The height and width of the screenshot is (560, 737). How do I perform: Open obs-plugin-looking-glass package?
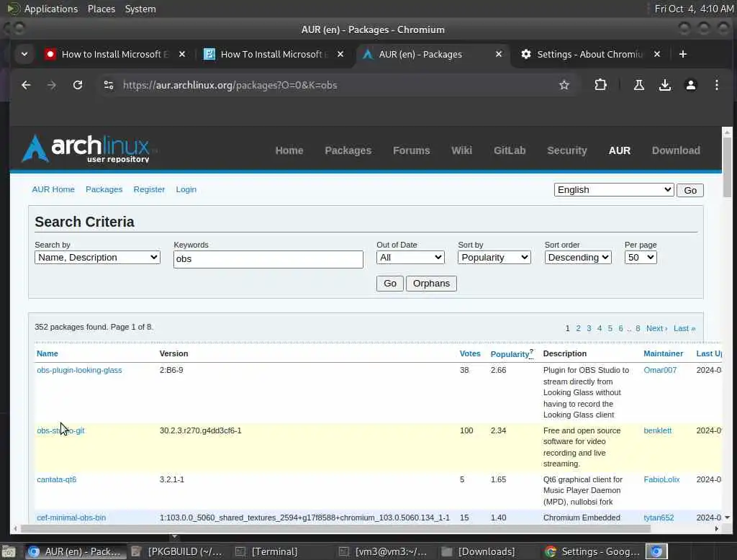point(79,370)
